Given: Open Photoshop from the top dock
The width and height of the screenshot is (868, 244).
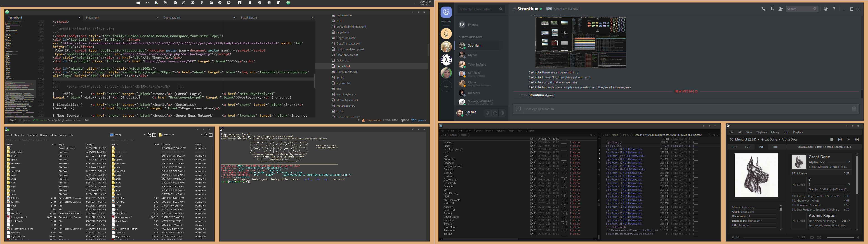Looking at the screenshot, I should click(165, 3).
